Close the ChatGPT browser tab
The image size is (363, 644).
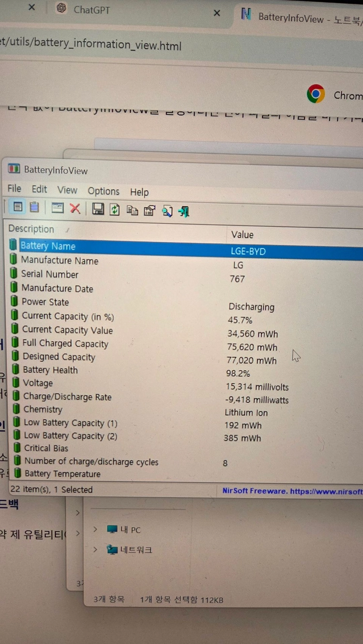(217, 13)
